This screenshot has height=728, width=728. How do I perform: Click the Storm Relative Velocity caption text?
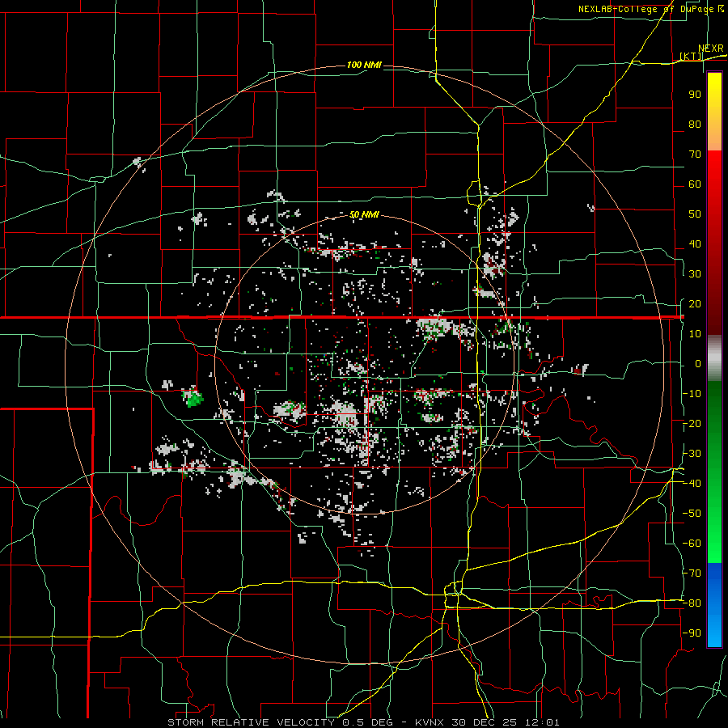pos(363,722)
